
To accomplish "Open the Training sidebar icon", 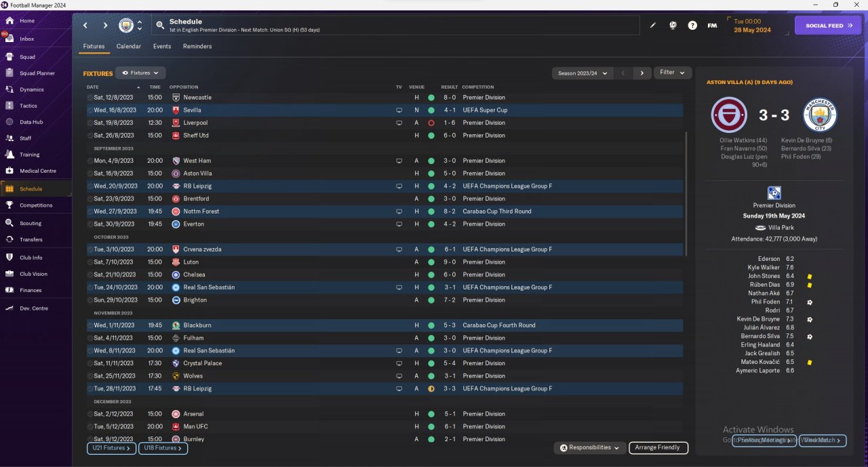I will pos(9,155).
